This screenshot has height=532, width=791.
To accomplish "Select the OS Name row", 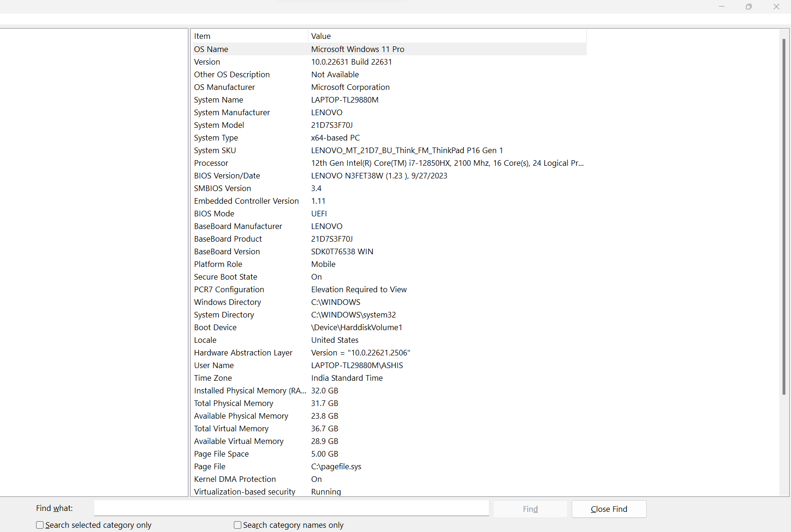I will 389,49.
